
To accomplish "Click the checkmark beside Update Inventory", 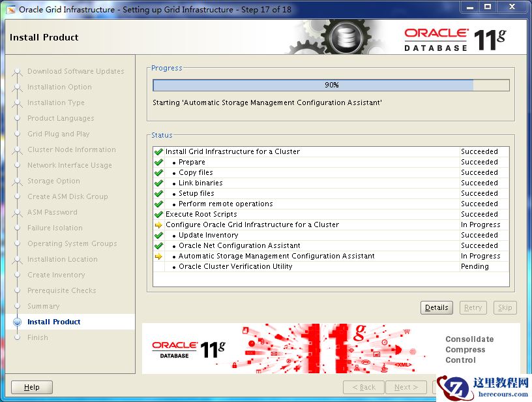I will 158,235.
